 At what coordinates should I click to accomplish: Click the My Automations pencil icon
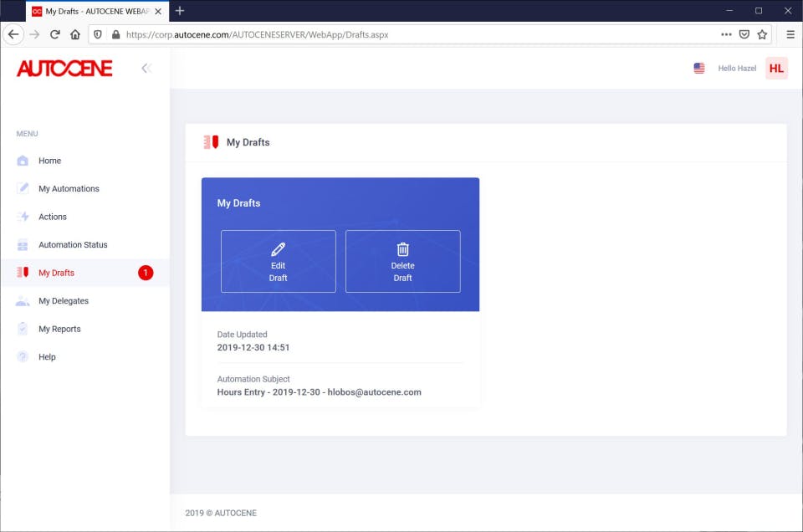23,188
